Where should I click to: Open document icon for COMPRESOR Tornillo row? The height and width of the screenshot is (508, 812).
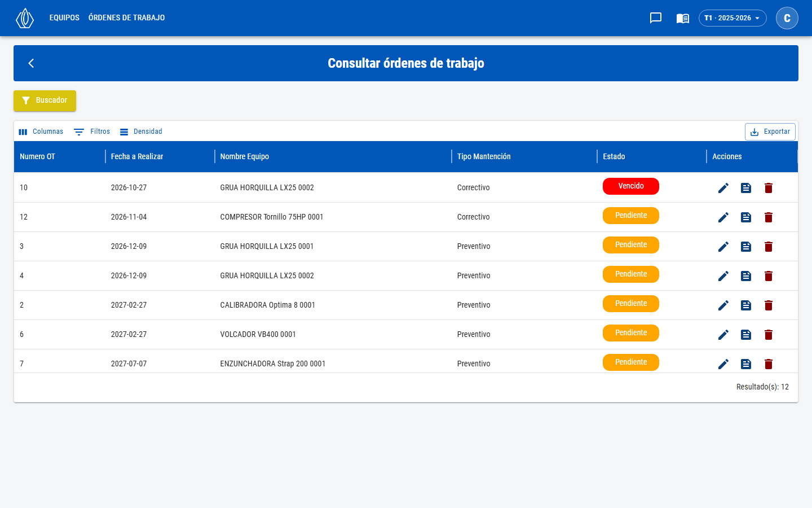[x=746, y=217]
